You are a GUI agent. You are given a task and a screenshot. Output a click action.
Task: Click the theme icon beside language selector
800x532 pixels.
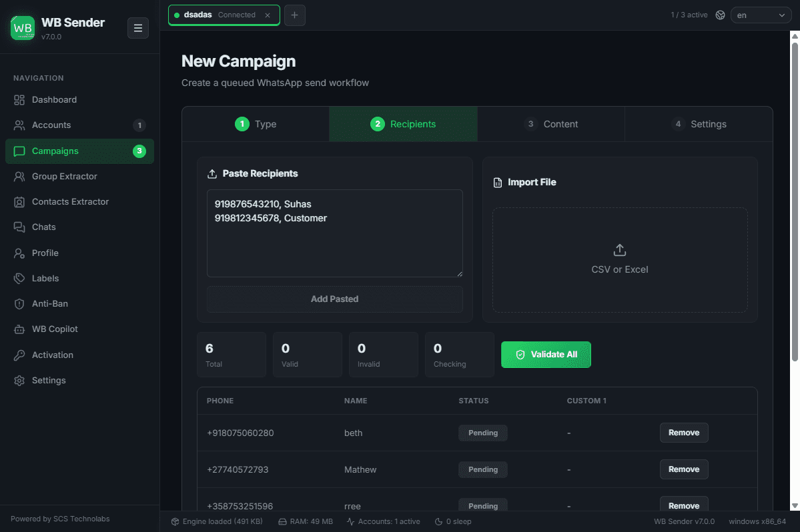click(720, 15)
